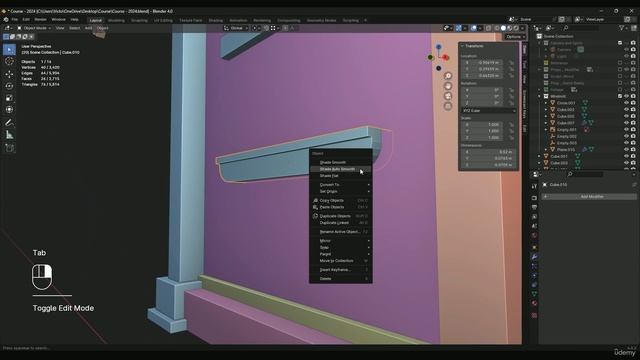Screen dimensions: 640x360
Task: Open the Output properties tab icon
Action: pos(534,208)
